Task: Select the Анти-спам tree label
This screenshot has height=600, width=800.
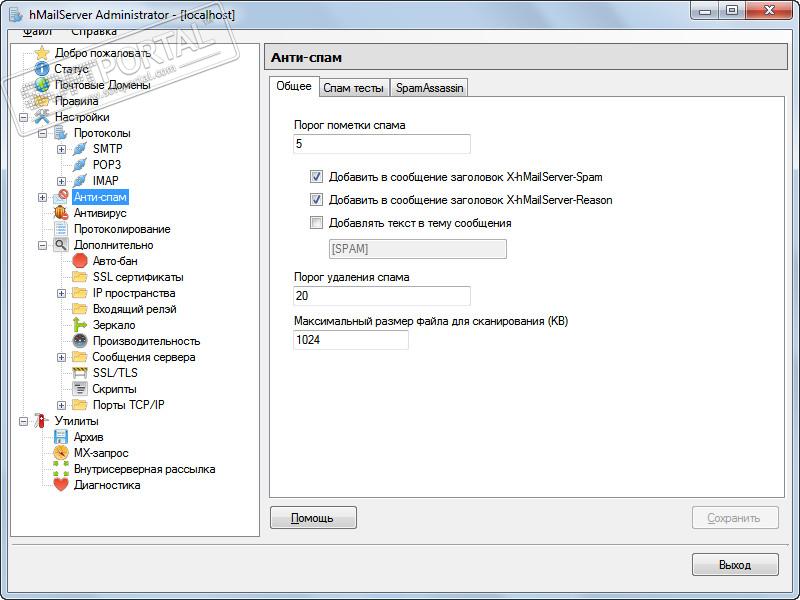Action: (x=100, y=197)
